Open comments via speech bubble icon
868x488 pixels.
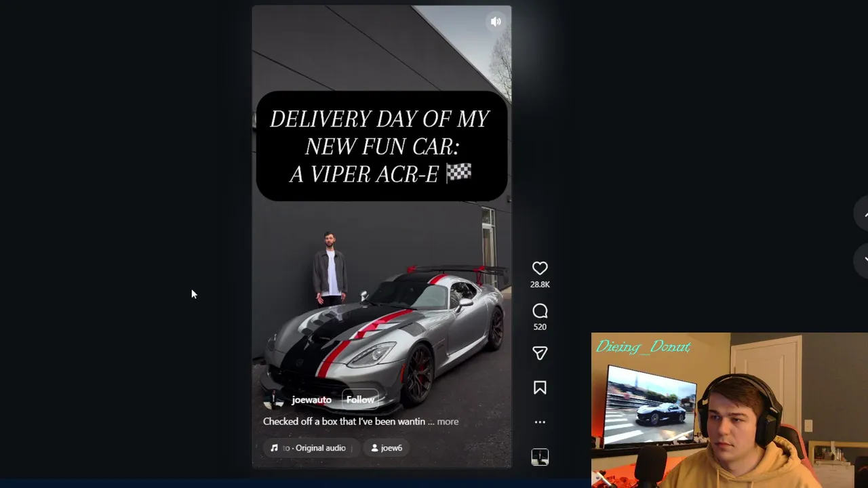click(540, 311)
